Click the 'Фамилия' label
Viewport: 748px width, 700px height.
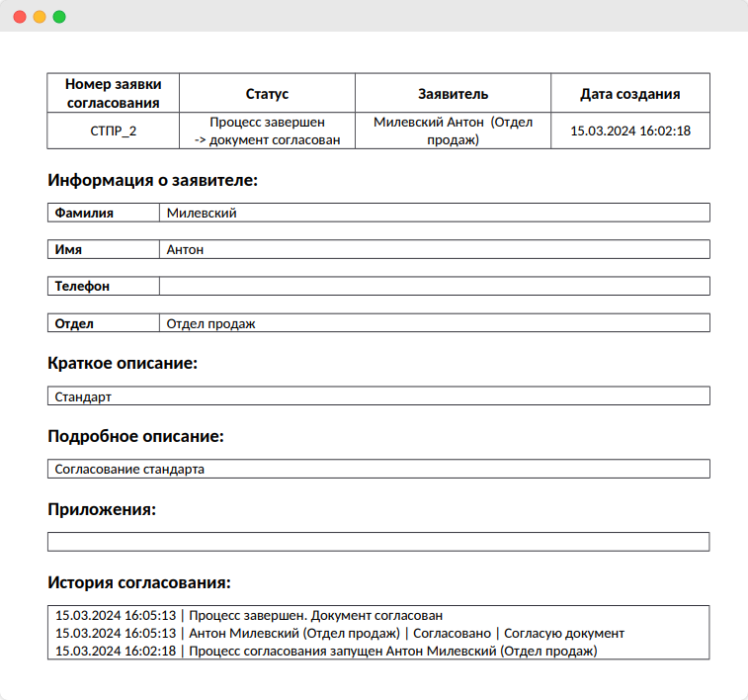tap(104, 213)
